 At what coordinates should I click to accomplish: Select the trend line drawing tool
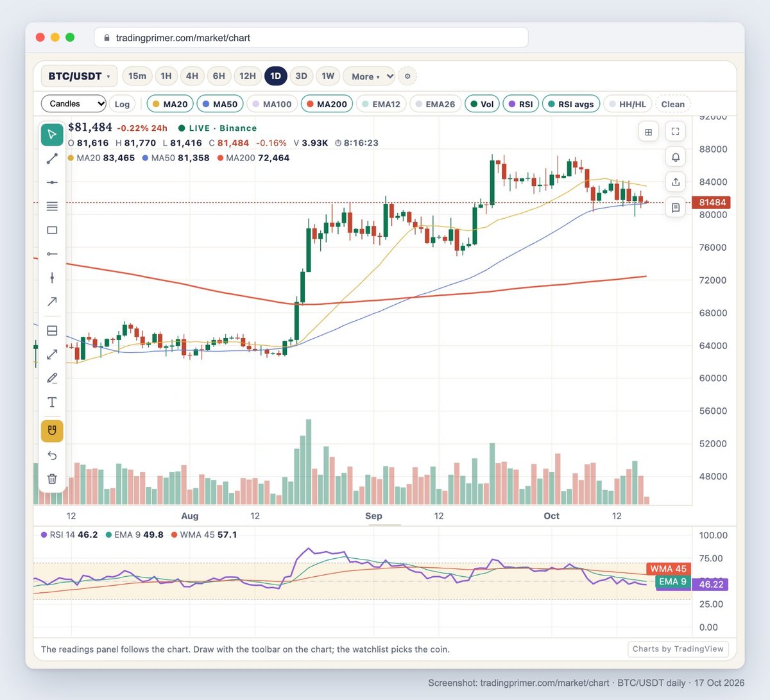[x=52, y=158]
